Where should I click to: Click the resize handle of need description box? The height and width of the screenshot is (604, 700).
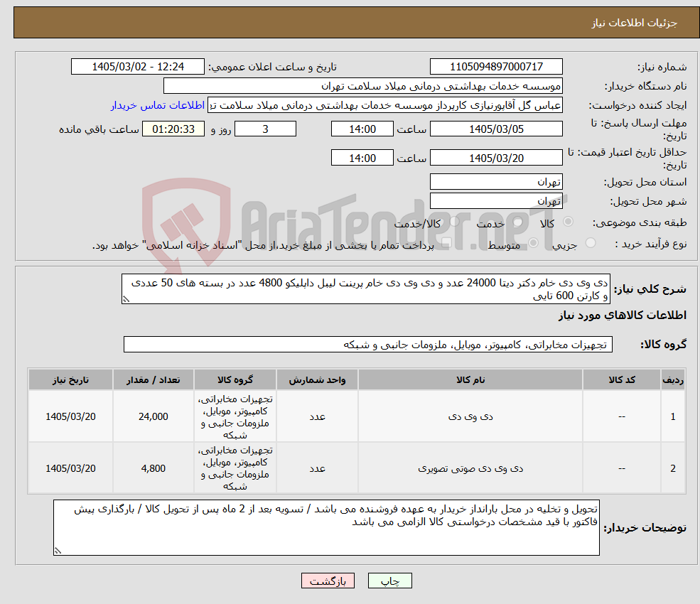click(126, 300)
